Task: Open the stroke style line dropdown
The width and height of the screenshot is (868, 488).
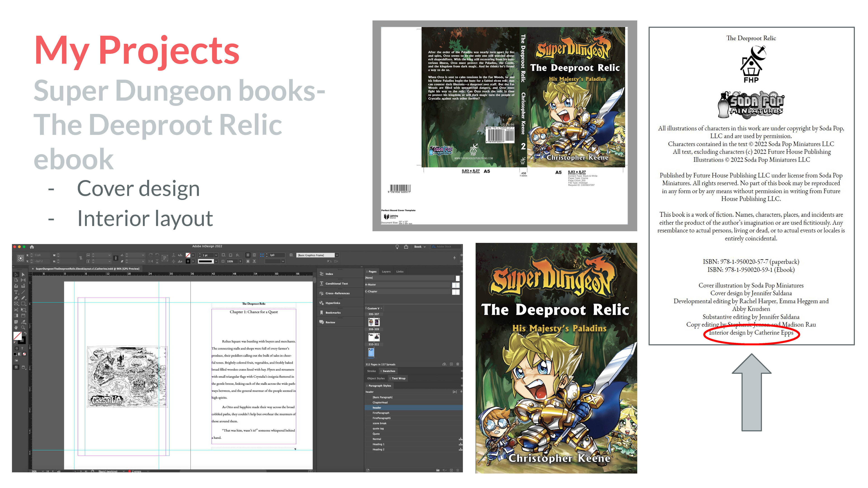Action: click(x=216, y=261)
